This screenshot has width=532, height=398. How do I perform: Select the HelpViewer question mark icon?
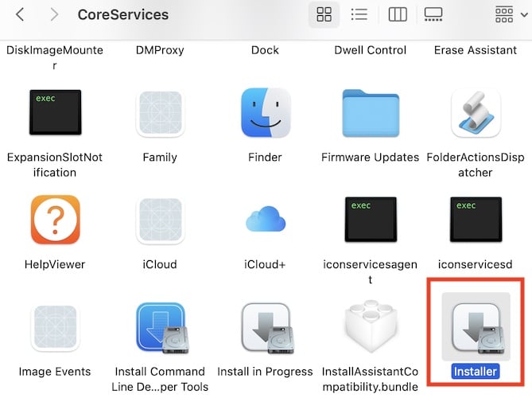tap(55, 220)
